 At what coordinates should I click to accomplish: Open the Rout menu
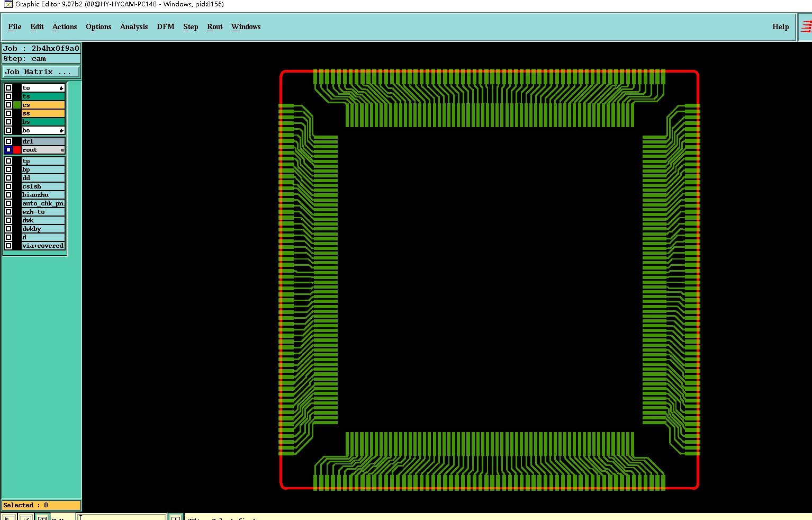[215, 26]
